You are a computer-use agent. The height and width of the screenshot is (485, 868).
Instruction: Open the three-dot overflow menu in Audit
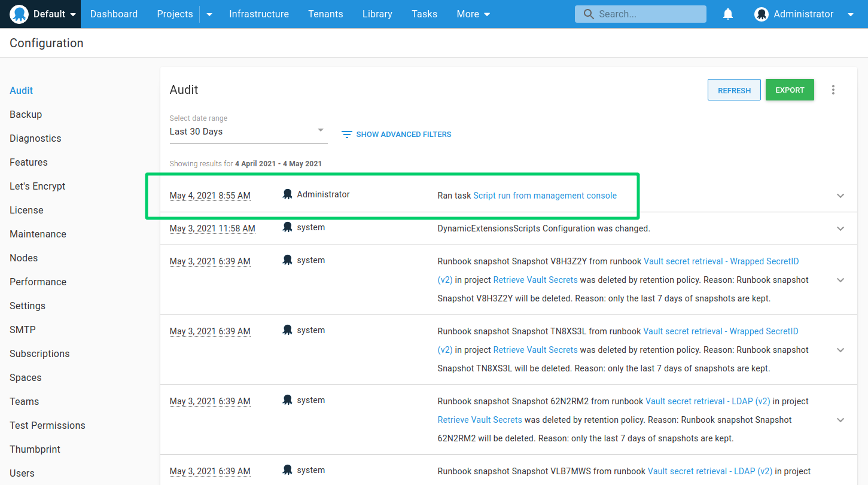pyautogui.click(x=833, y=90)
